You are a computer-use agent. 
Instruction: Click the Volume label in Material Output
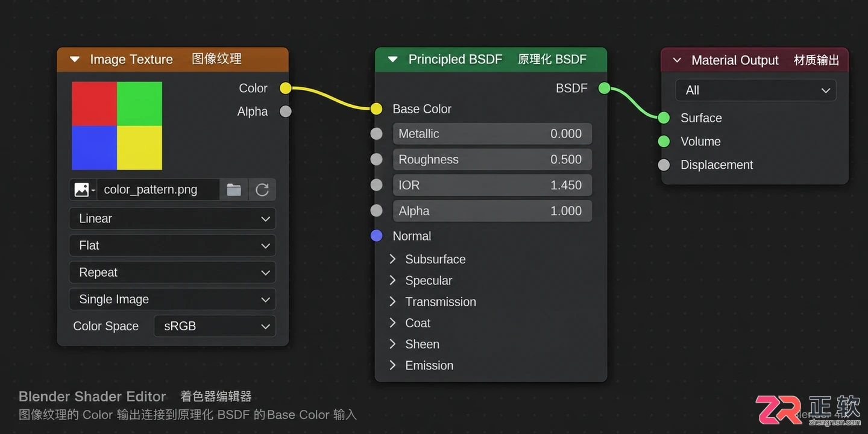[x=700, y=142]
